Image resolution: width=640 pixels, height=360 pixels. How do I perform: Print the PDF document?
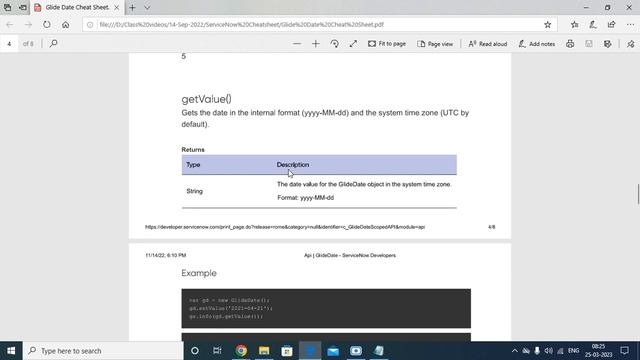570,44
